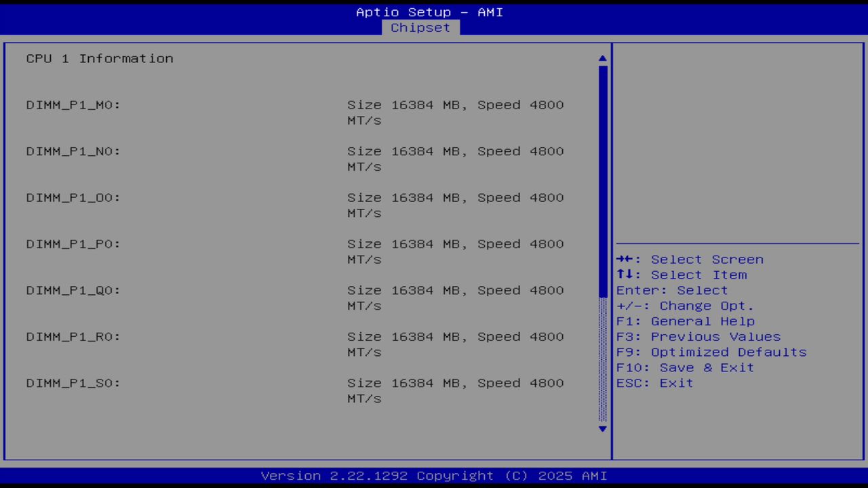Click the Version 2.22.1292 copyright footer

434,476
